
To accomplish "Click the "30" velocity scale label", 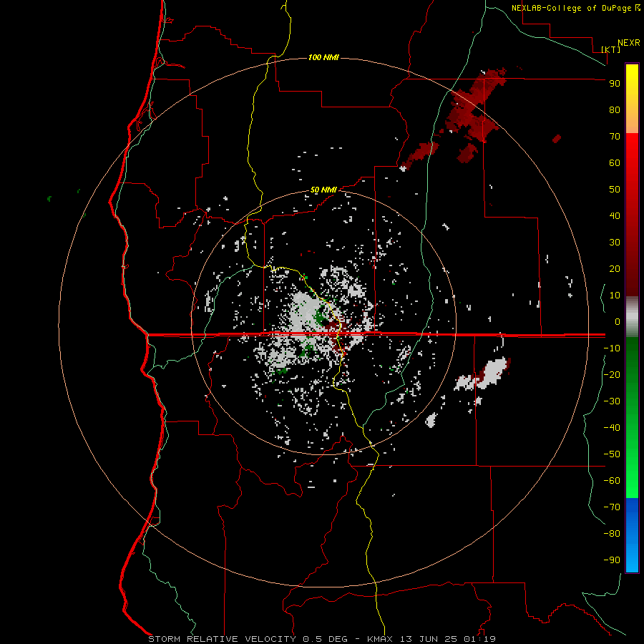I will tap(615, 243).
